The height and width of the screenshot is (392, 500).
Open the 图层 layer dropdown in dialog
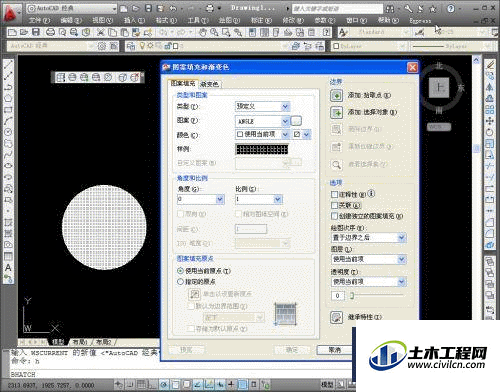[x=402, y=259]
